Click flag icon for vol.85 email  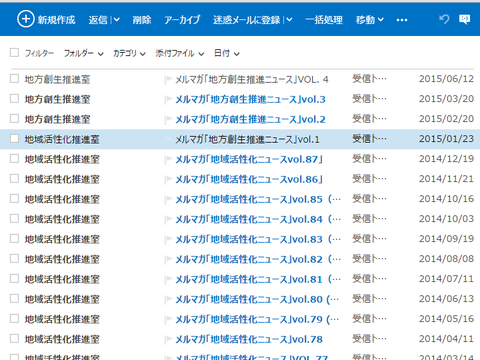point(169,199)
